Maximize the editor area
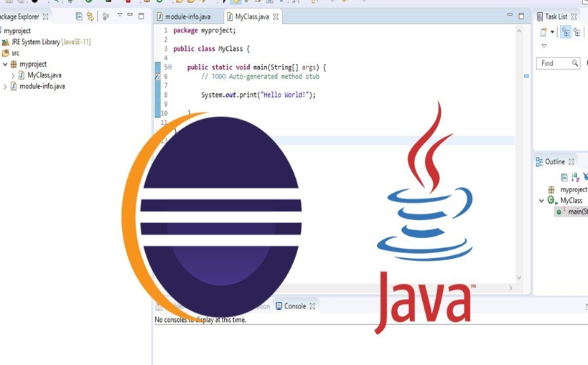Viewport: 588px width, 365px height. coord(521,16)
